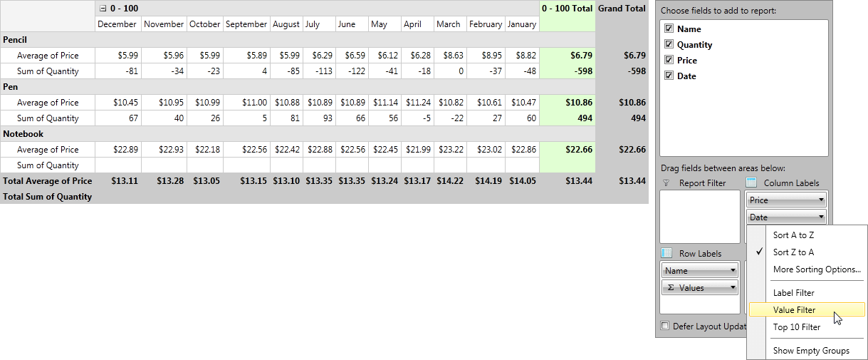Enable Defer Layout Update checkbox
This screenshot has height=360, width=868.
pos(665,326)
